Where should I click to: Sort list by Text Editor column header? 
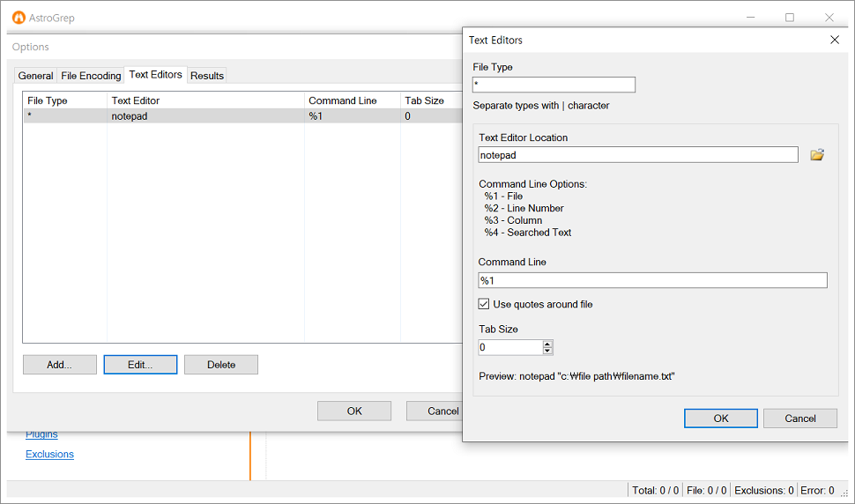coord(205,100)
